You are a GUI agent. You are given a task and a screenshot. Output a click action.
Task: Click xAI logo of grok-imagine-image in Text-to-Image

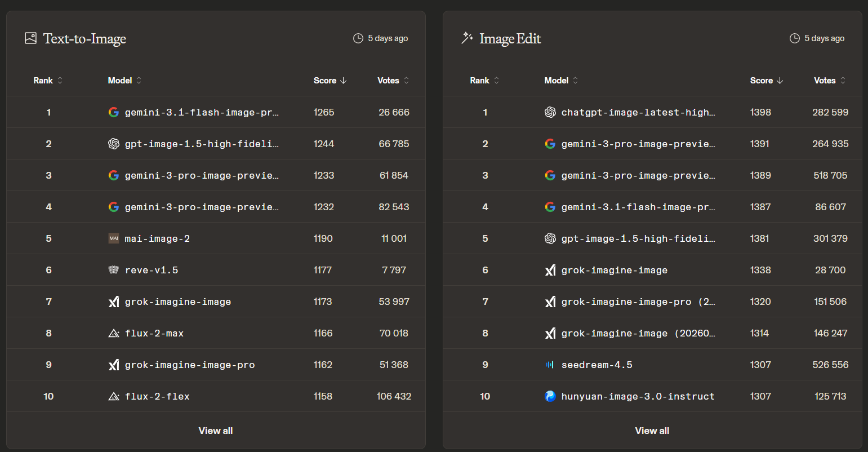click(114, 302)
